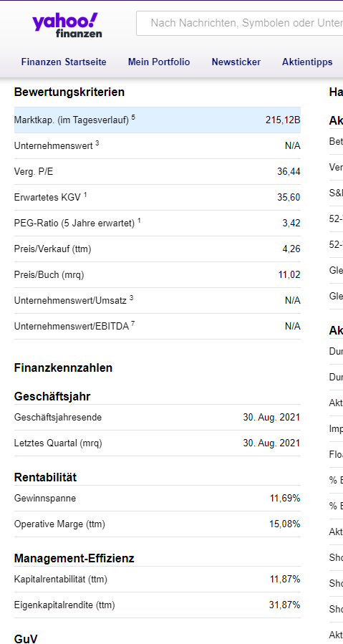Click the search field for Nachrichten, Symbole
Viewport: 343px width, 644px height.
[240, 24]
